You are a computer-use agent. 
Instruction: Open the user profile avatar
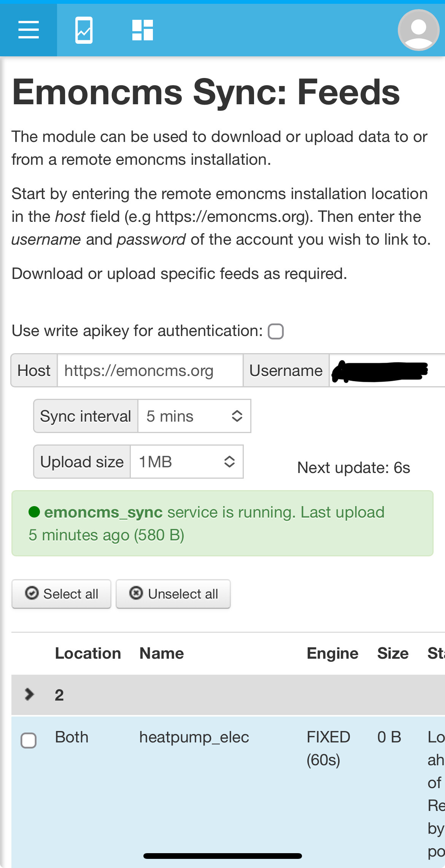pyautogui.click(x=418, y=30)
